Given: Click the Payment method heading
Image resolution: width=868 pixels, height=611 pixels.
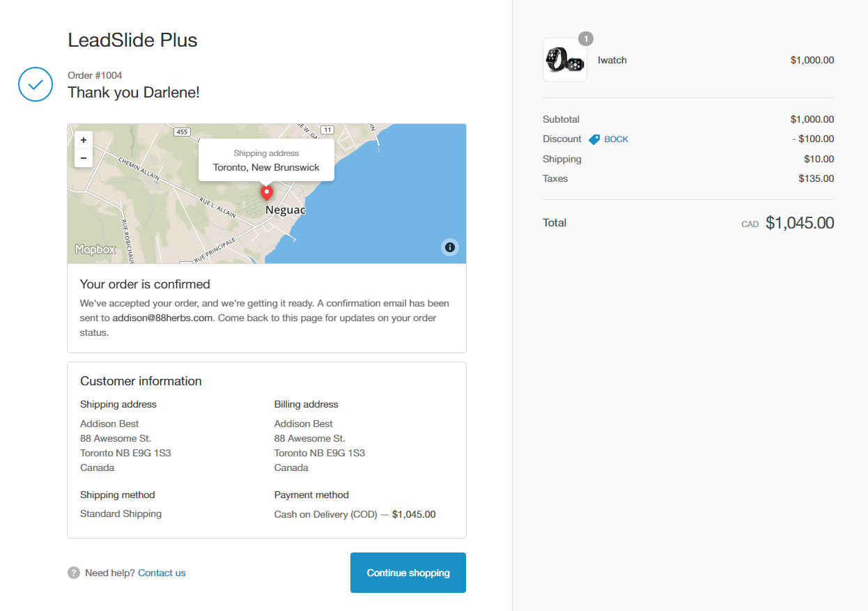Looking at the screenshot, I should point(311,495).
